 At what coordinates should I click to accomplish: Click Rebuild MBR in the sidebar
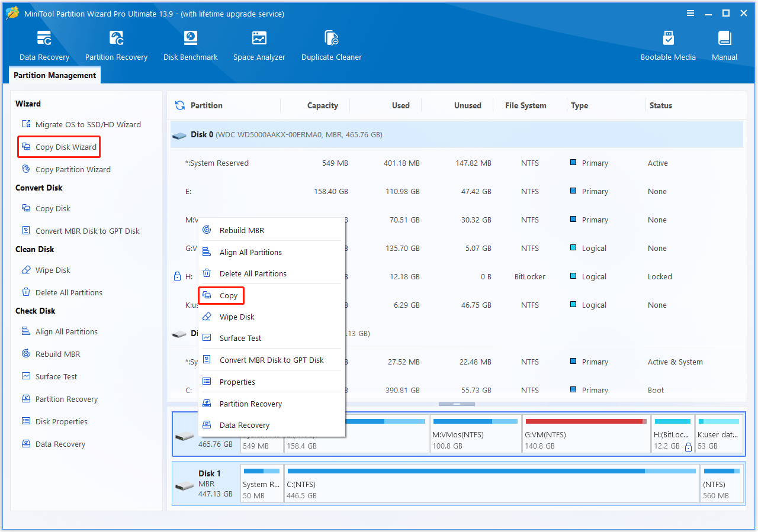pyautogui.click(x=51, y=354)
